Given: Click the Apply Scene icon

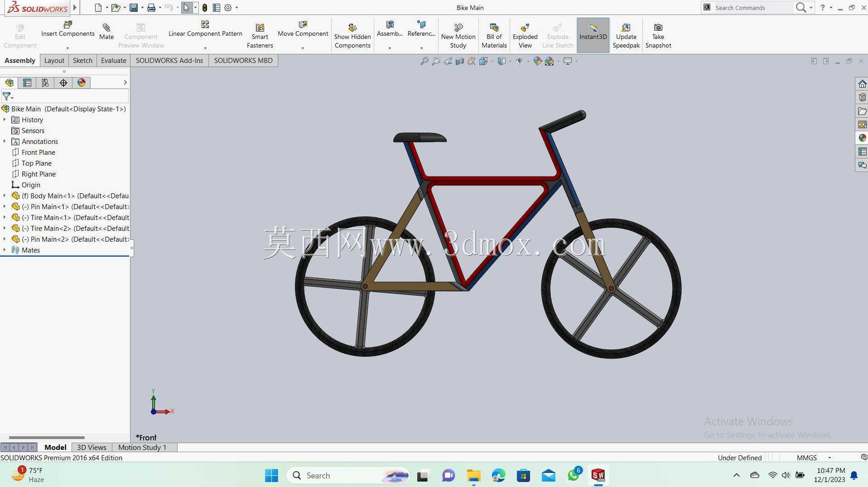Looking at the screenshot, I should tap(550, 61).
